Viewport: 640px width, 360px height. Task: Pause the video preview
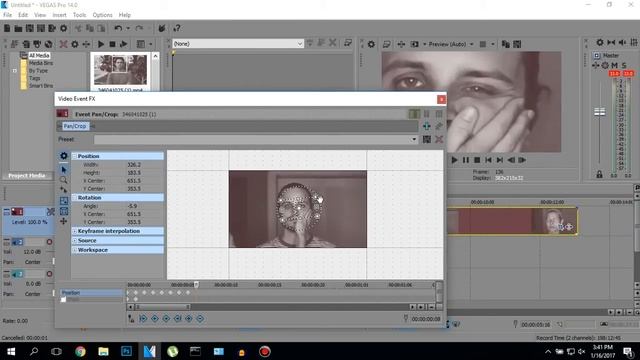click(466, 160)
